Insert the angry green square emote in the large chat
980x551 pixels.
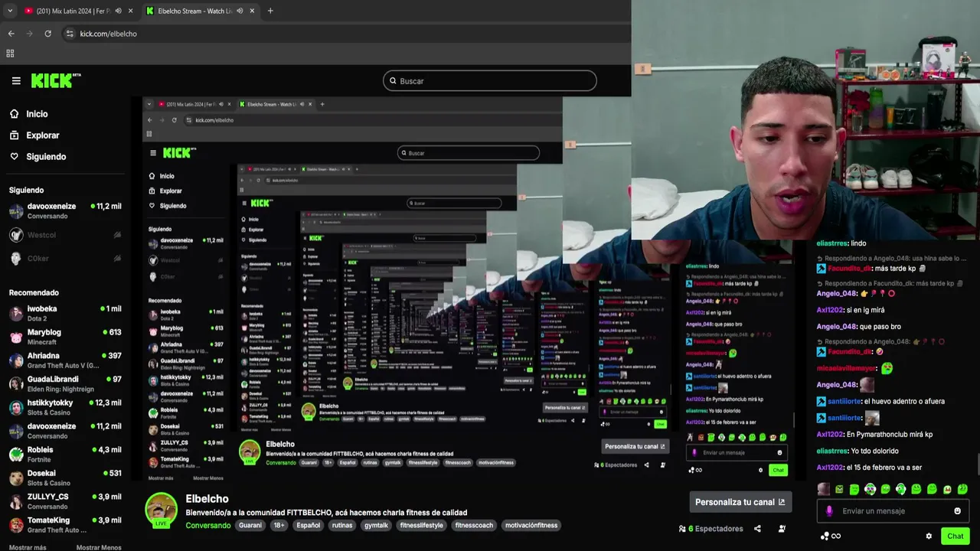point(839,489)
